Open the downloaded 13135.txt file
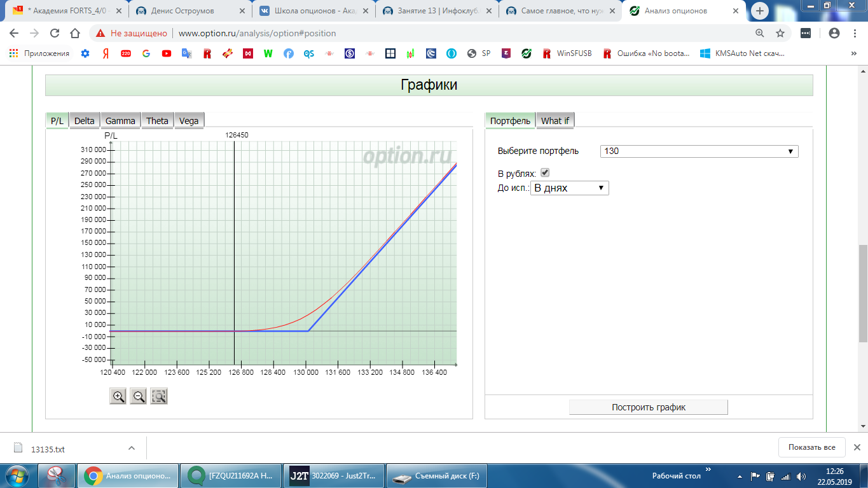Viewport: 868px width, 488px height. coord(48,449)
